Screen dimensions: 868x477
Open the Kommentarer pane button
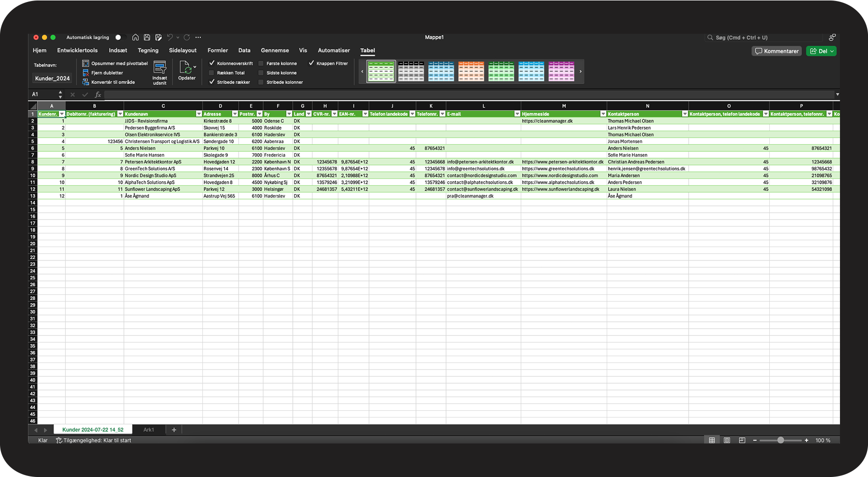pos(776,51)
